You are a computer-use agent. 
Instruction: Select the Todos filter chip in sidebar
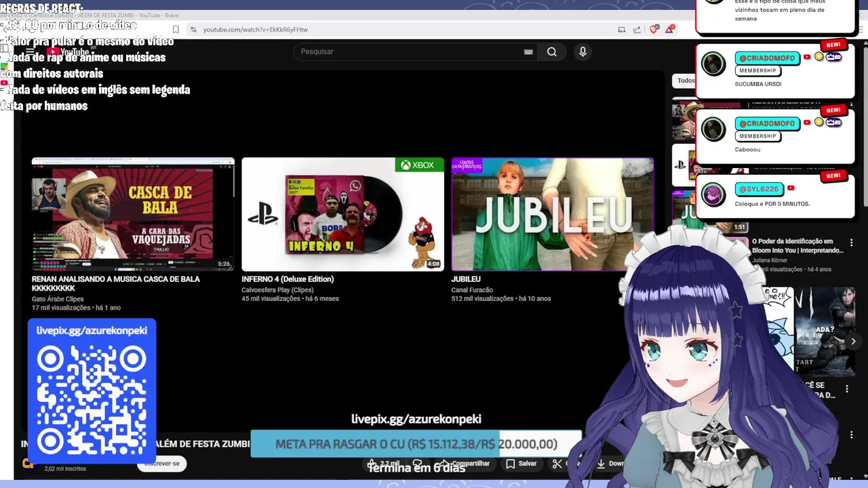coord(686,81)
